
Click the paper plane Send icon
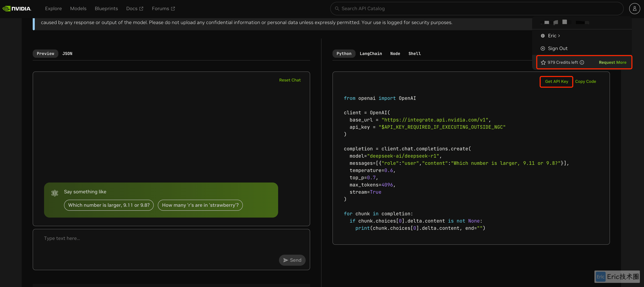click(x=286, y=260)
